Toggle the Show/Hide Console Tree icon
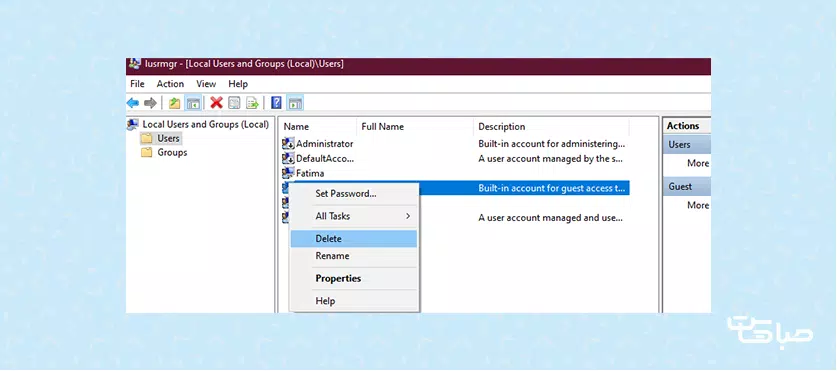This screenshot has height=371, width=837. (x=193, y=103)
